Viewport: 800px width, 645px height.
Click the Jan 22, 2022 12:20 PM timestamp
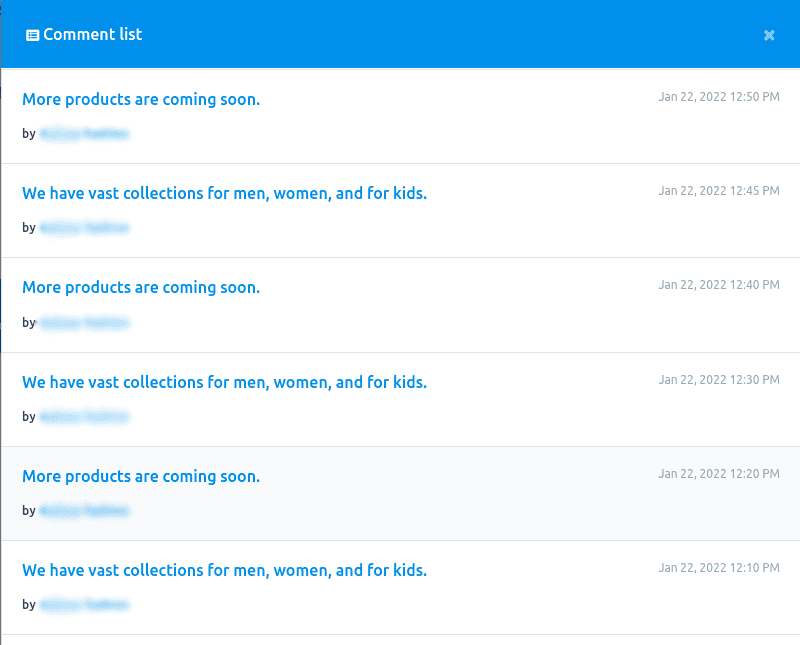(x=718, y=473)
